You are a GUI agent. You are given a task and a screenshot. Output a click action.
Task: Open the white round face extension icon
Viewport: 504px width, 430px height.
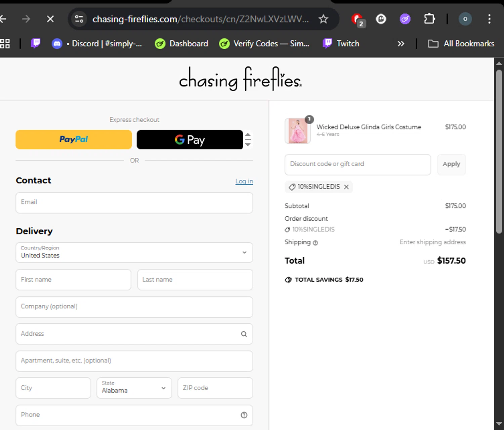tap(381, 19)
